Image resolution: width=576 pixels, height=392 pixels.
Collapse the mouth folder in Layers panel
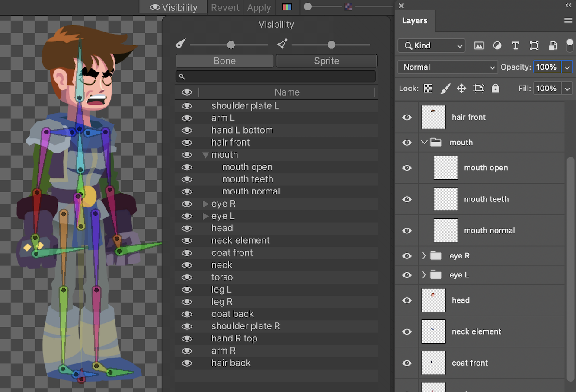(424, 143)
